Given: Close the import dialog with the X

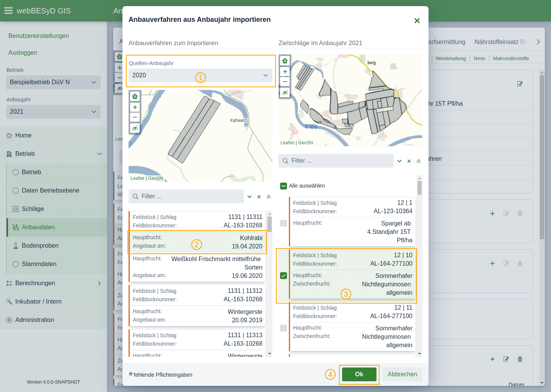Looking at the screenshot, I should click(x=417, y=21).
